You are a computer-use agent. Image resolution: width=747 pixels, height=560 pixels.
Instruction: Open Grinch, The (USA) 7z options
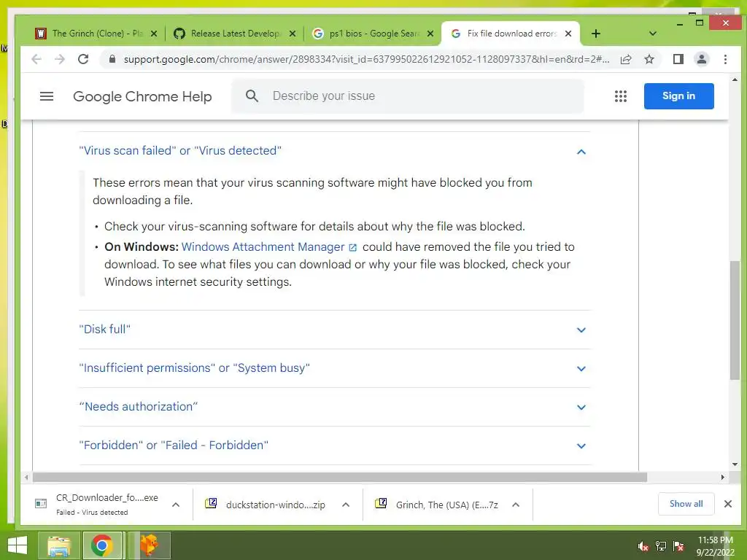coord(516,505)
